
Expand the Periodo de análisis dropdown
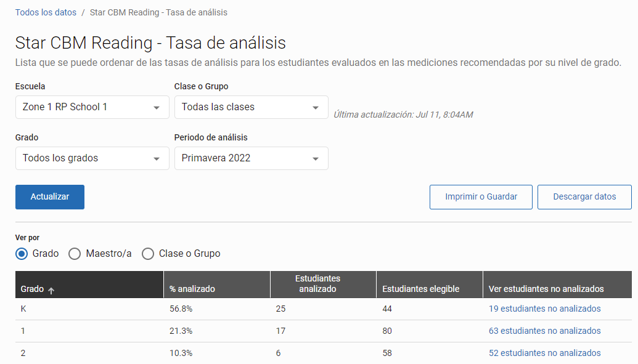[251, 158]
